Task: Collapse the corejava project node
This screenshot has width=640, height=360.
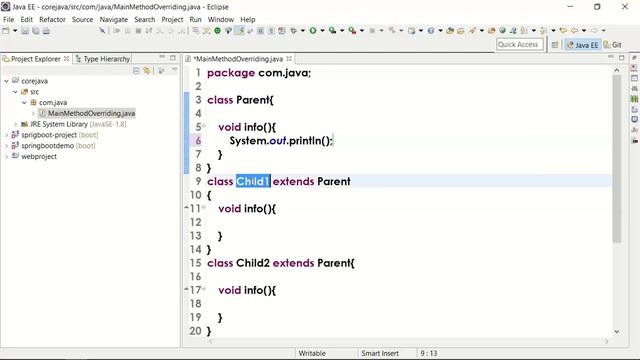Action: pyautogui.click(x=6, y=81)
